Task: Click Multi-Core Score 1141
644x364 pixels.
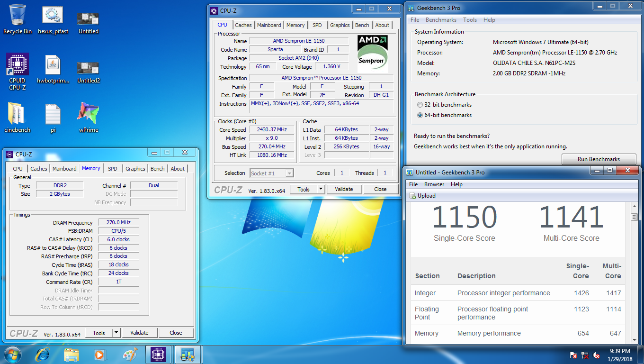Action: tap(571, 217)
